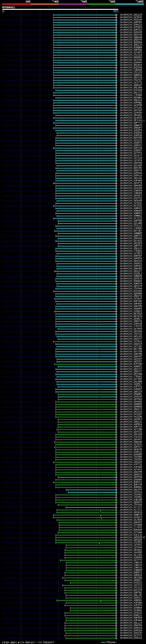Click label UniRef100_A9RGP1
The width and height of the screenshot is (146, 644).
[x=131, y=366]
